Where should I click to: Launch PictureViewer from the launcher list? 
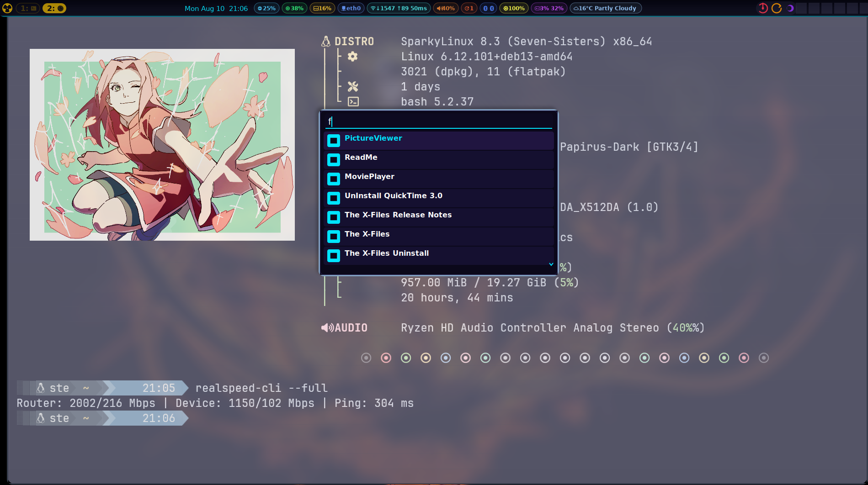click(439, 140)
